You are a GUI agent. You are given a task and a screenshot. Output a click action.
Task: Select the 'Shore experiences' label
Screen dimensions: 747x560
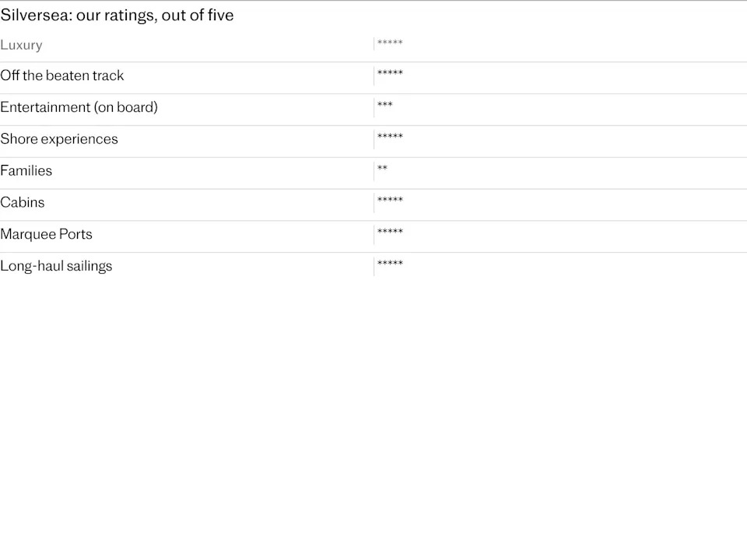pyautogui.click(x=59, y=139)
